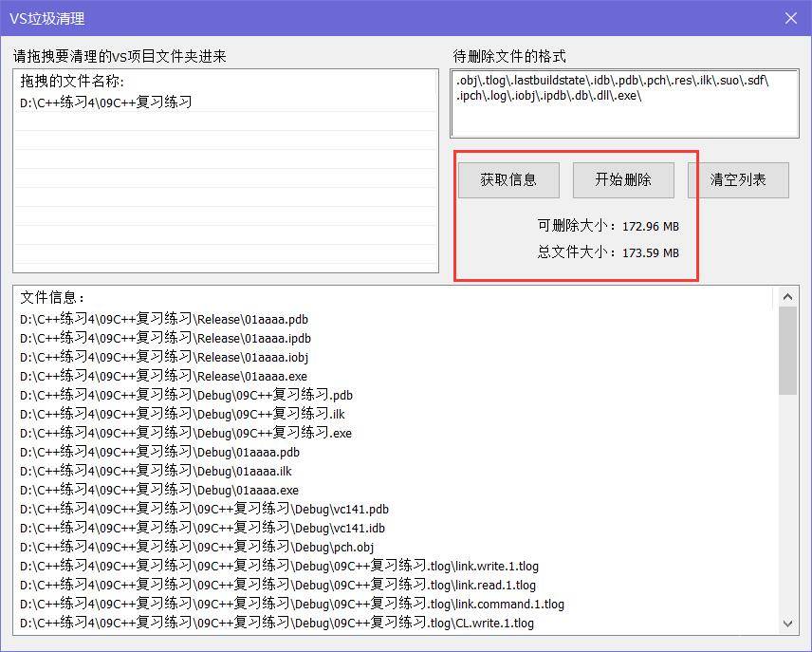Close the VS垃圾清理 window
This screenshot has width=812, height=652.
pos(791,18)
